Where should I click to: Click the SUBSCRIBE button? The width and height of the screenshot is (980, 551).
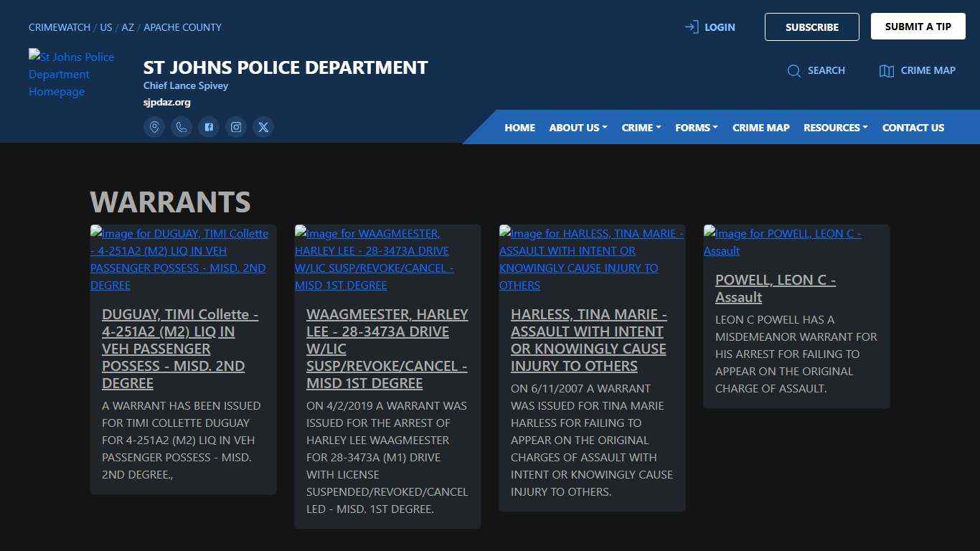[812, 27]
